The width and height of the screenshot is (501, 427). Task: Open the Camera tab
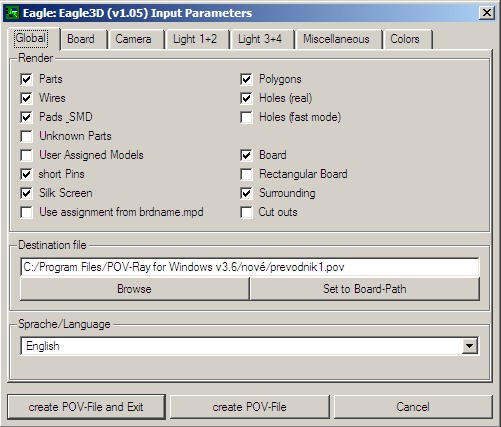click(x=133, y=39)
